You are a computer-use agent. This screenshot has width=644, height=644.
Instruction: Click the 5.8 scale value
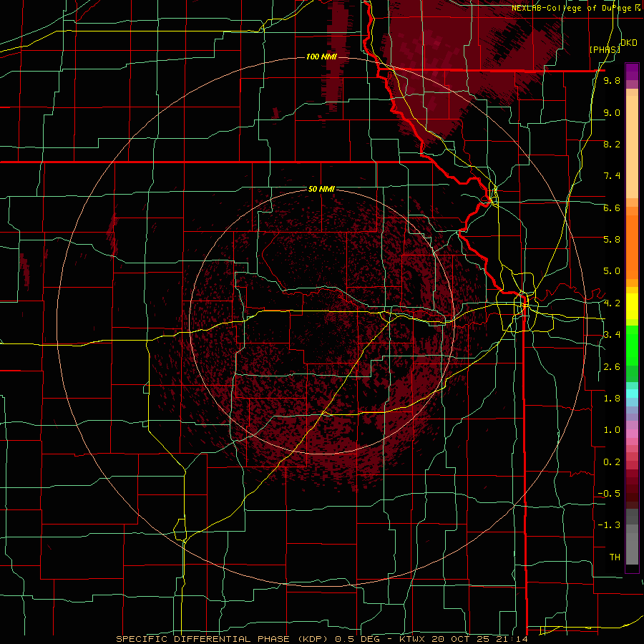click(612, 240)
